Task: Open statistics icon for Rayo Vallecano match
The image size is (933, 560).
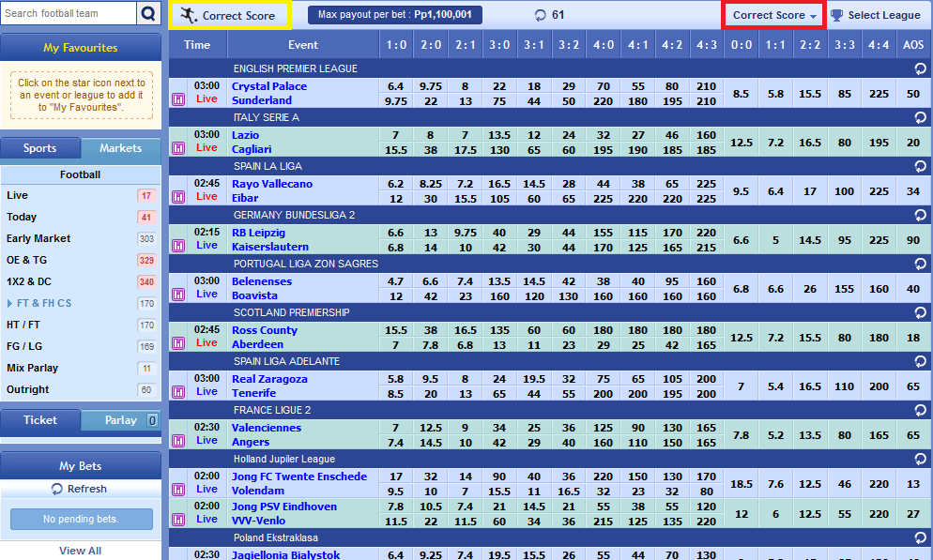Action: point(178,197)
